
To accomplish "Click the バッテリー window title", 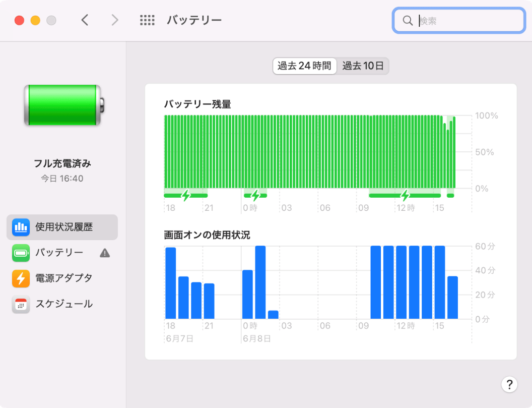I will point(194,20).
